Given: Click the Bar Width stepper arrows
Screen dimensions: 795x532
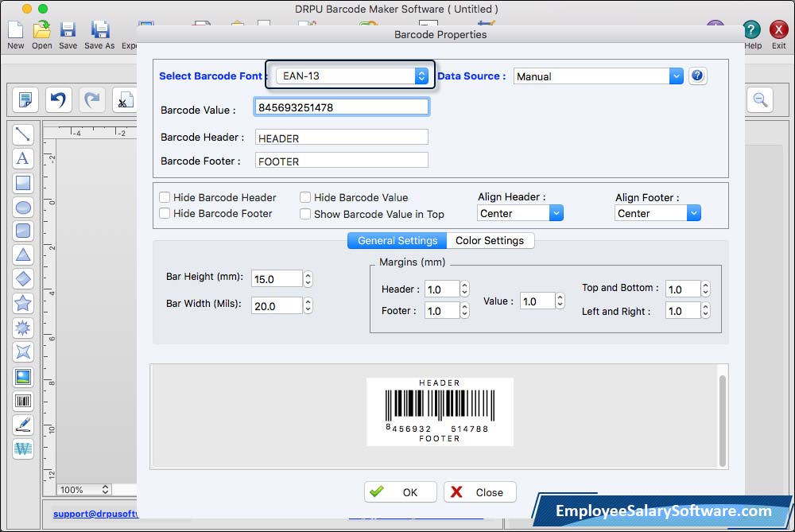Looking at the screenshot, I should (308, 306).
